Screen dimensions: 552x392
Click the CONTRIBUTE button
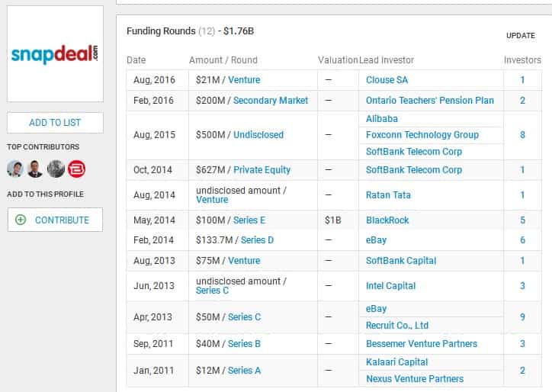click(x=55, y=220)
